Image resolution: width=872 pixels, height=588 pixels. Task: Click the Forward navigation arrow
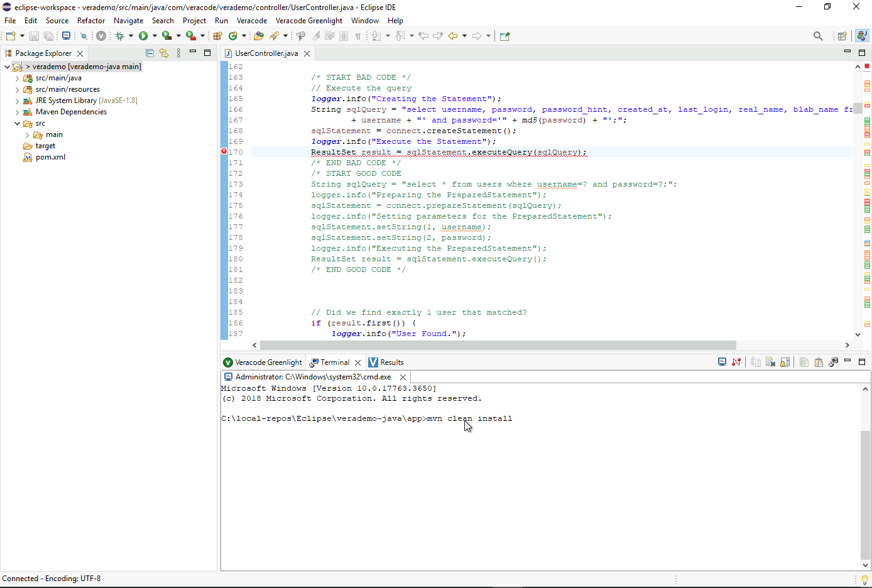pos(476,36)
